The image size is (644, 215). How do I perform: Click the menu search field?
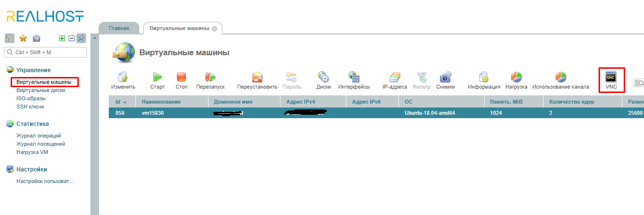pos(45,52)
